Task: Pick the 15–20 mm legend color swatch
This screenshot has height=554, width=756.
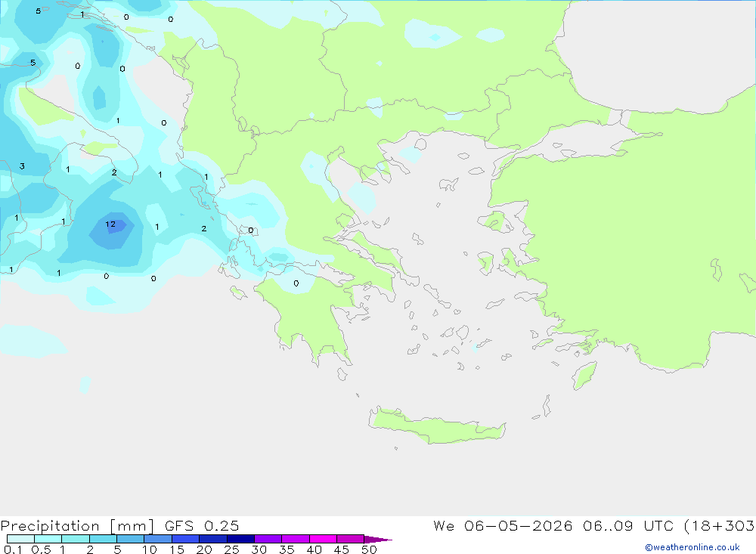Action: pos(186,539)
